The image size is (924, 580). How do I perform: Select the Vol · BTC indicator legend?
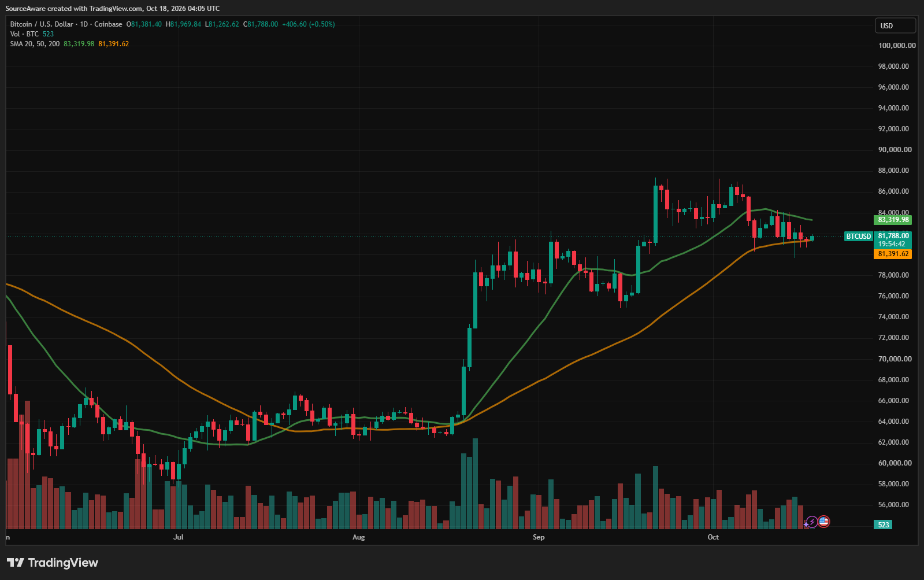pyautogui.click(x=24, y=34)
